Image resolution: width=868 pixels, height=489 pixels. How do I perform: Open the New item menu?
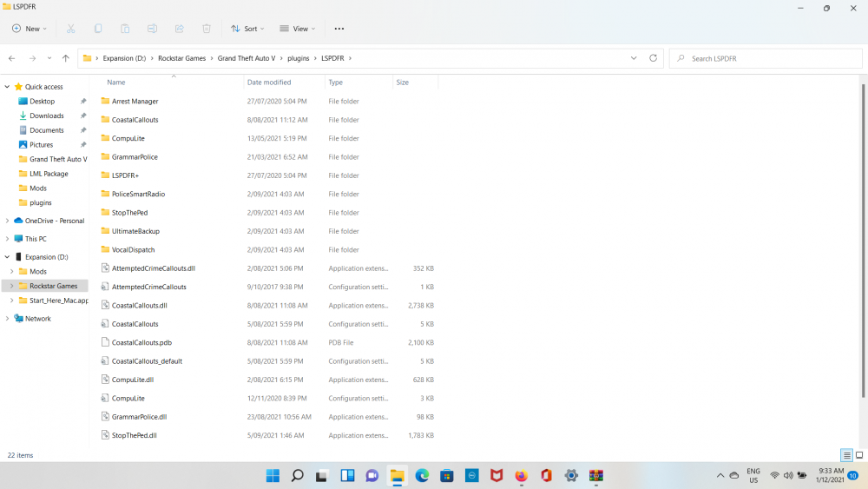pyautogui.click(x=30, y=29)
